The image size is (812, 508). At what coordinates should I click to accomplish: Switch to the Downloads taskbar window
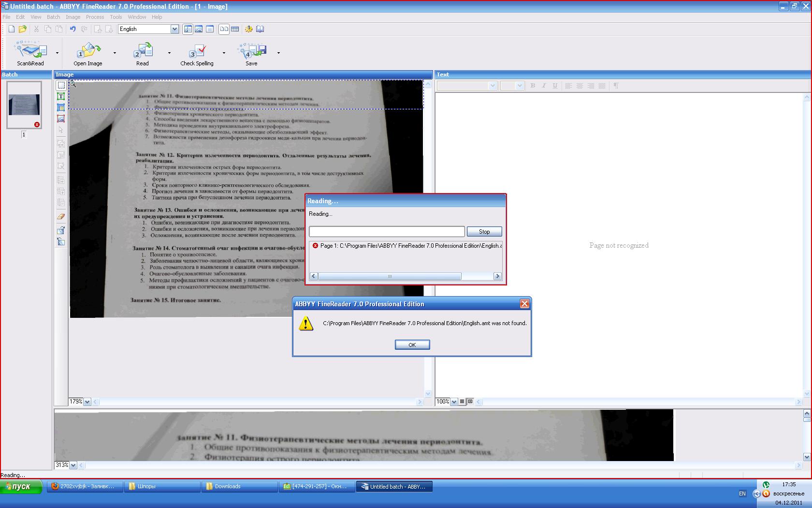pyautogui.click(x=240, y=487)
